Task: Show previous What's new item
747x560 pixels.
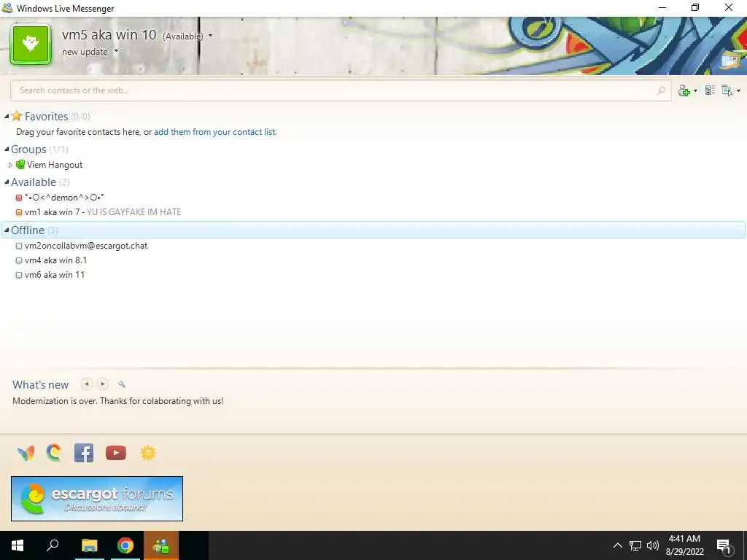Action: click(87, 384)
